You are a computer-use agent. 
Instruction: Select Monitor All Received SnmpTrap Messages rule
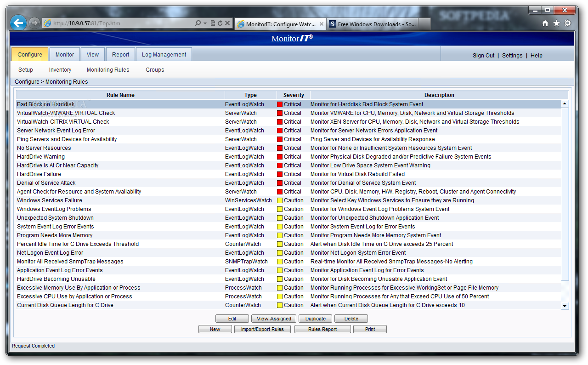pyautogui.click(x=288, y=262)
